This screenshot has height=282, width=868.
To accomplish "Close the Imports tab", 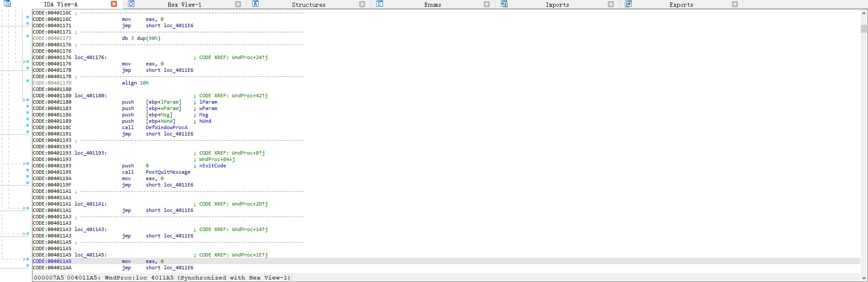I will pos(611,4).
